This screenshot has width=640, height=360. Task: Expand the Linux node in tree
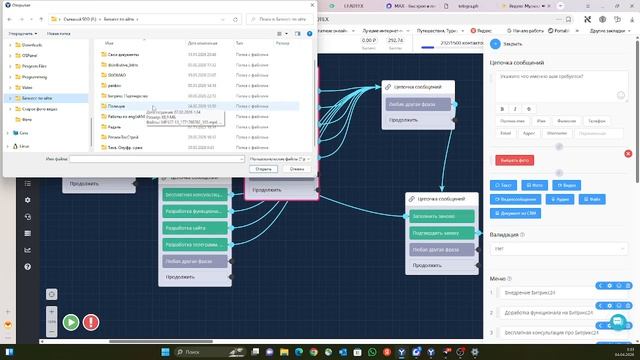[7, 146]
